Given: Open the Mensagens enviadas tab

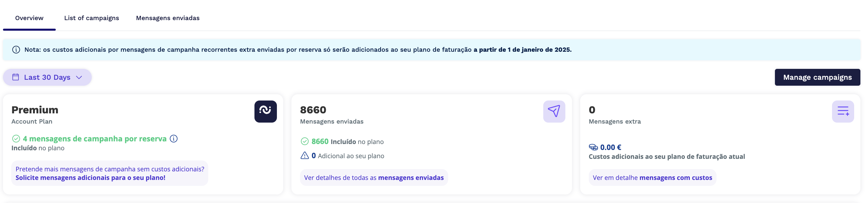Looking at the screenshot, I should coord(168,18).
